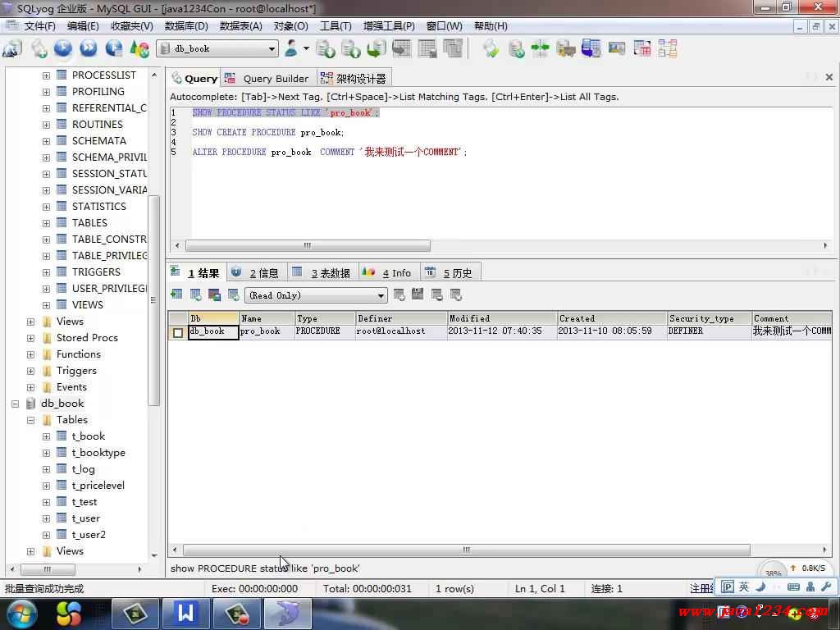This screenshot has width=840, height=630.
Task: Click the create new connection toolbar icon
Action: click(12, 48)
